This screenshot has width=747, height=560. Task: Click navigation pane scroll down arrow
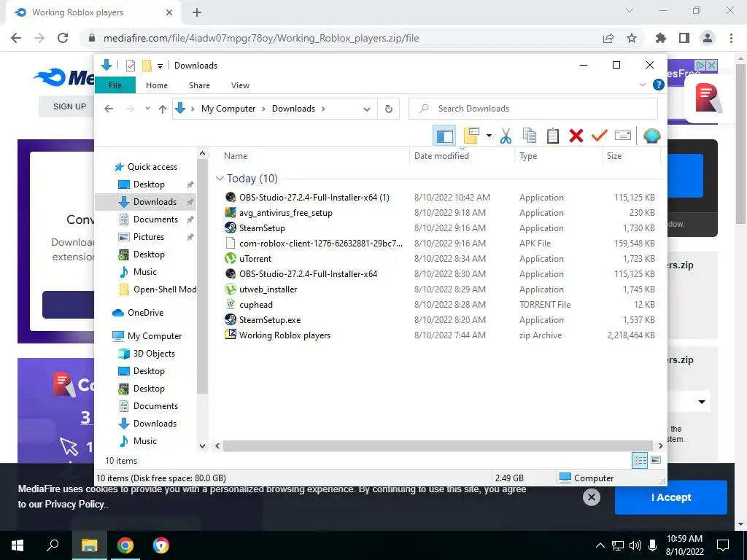tap(203, 446)
